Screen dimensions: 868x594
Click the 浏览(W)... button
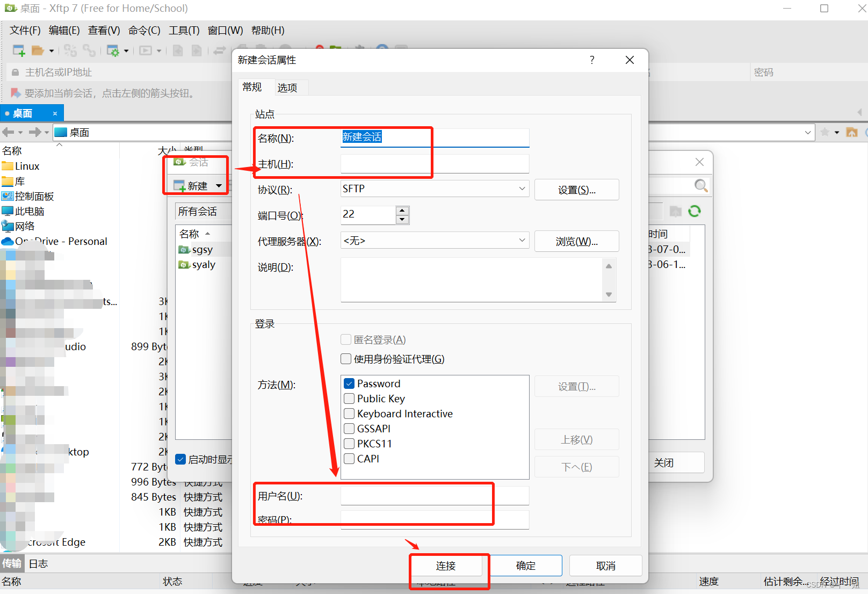tap(576, 241)
